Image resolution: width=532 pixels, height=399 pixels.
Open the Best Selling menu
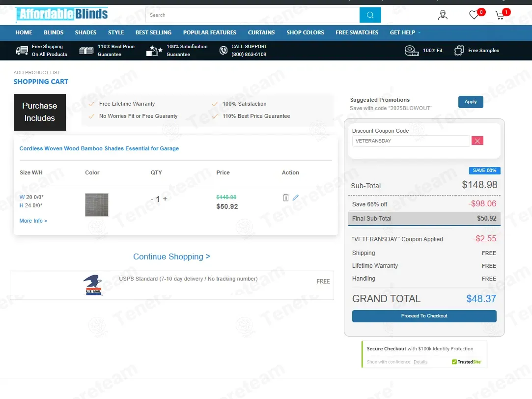coord(153,32)
